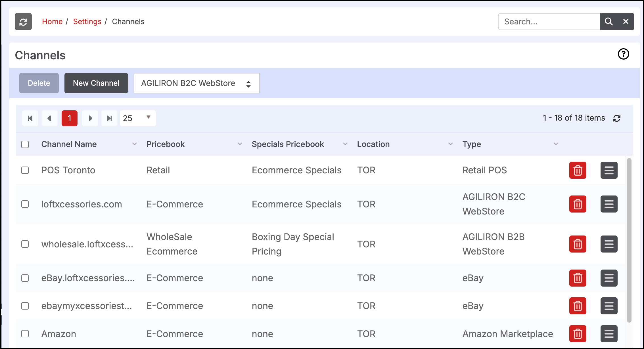Sort by Specials Pricebook header

click(x=288, y=144)
